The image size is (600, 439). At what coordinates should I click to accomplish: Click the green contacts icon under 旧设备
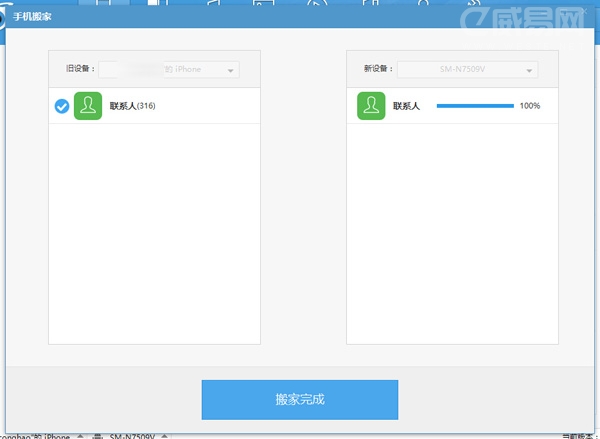tap(89, 106)
